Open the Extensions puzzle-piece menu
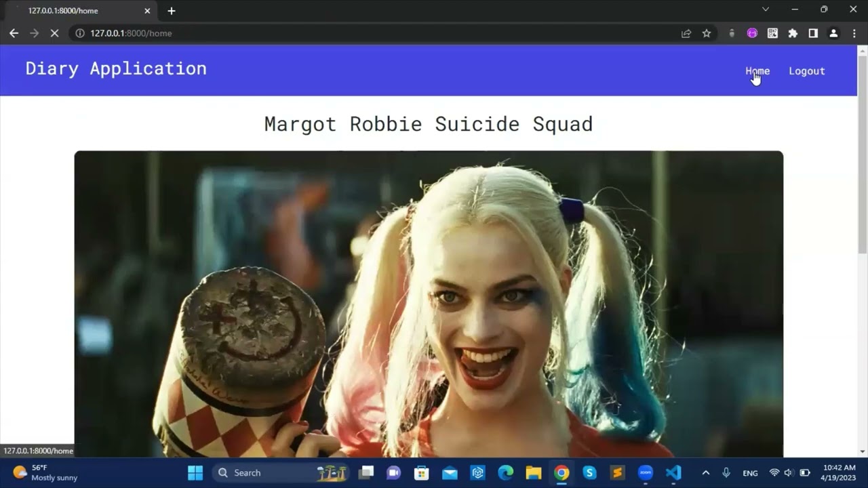 (793, 33)
